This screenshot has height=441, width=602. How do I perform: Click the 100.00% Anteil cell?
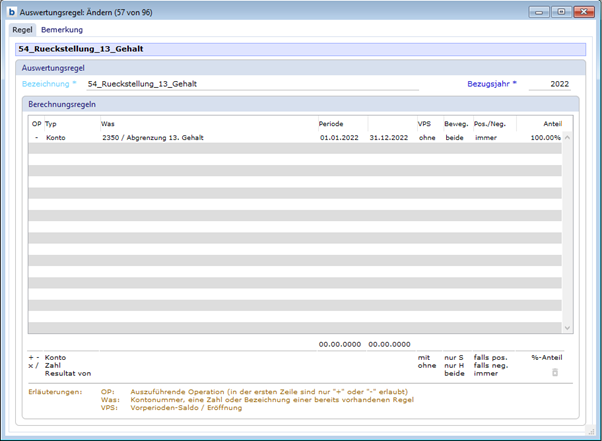click(545, 137)
